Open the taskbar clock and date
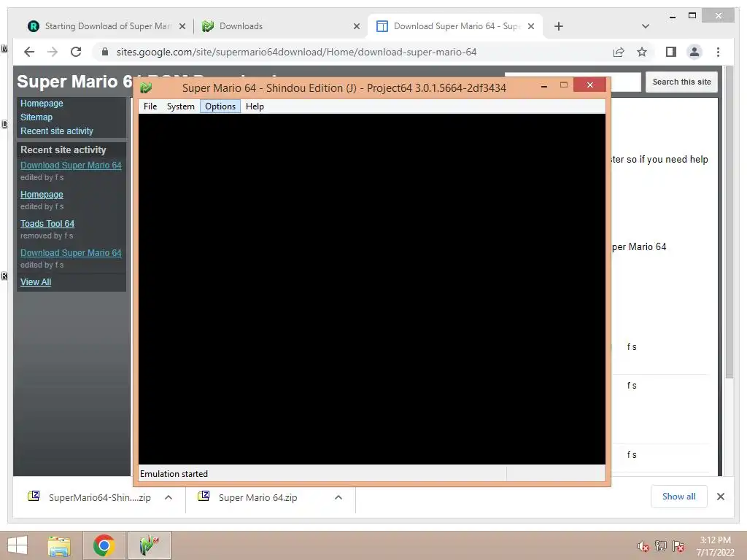Image resolution: width=747 pixels, height=560 pixels. click(715, 546)
